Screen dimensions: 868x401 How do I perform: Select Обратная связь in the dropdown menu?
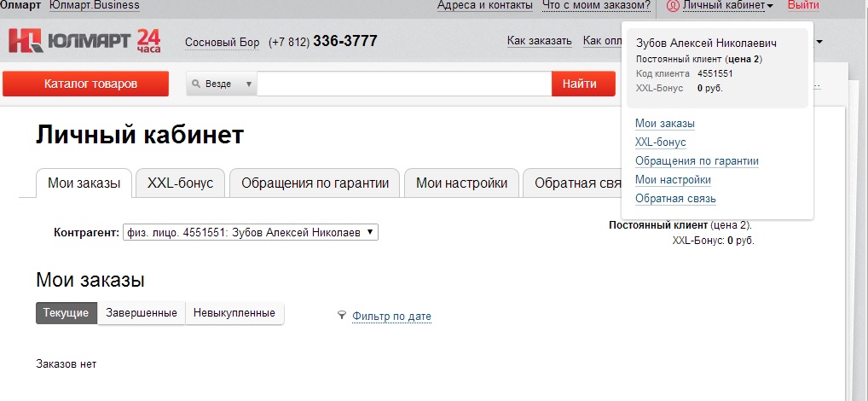pyautogui.click(x=675, y=199)
